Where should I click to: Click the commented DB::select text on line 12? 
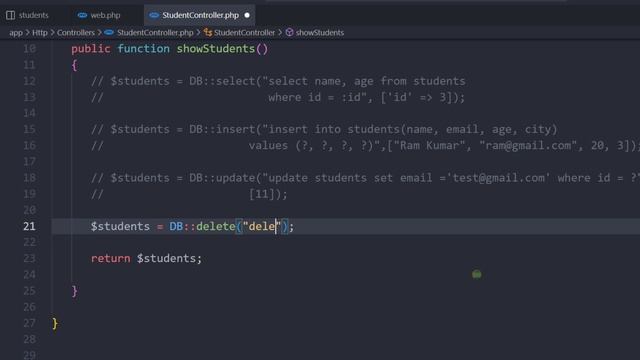pos(222,81)
